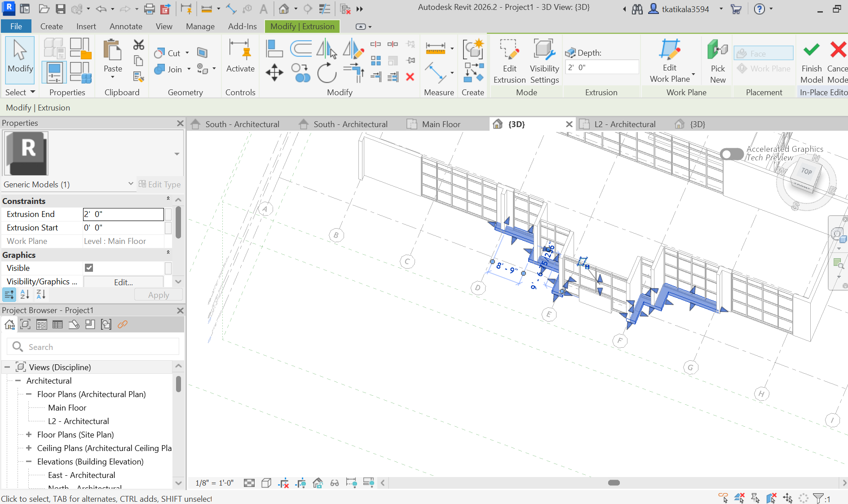
Task: Expand the Paste dropdown arrow
Action: pos(113,77)
